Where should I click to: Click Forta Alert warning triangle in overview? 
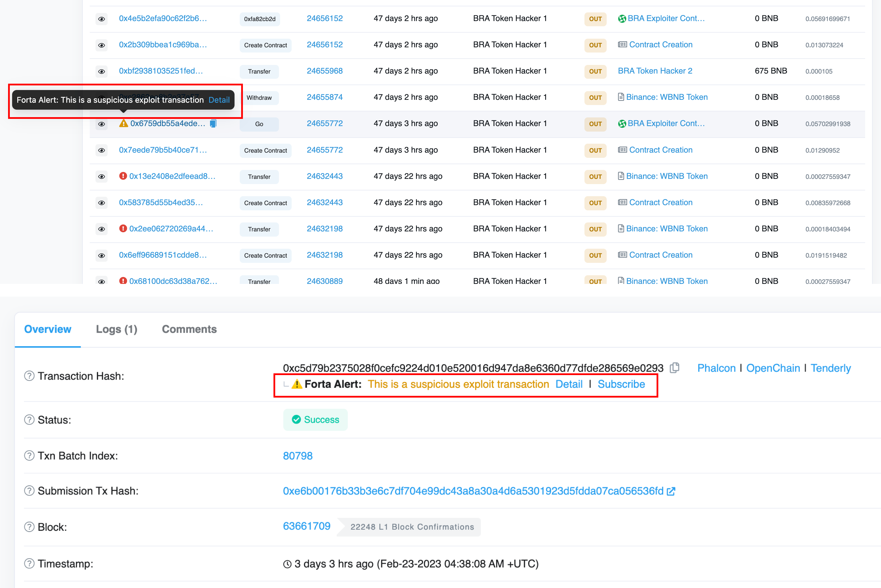[x=297, y=384]
